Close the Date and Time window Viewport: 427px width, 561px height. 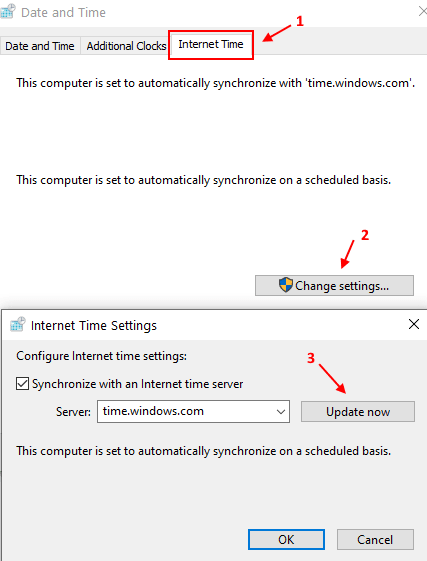pos(423,11)
